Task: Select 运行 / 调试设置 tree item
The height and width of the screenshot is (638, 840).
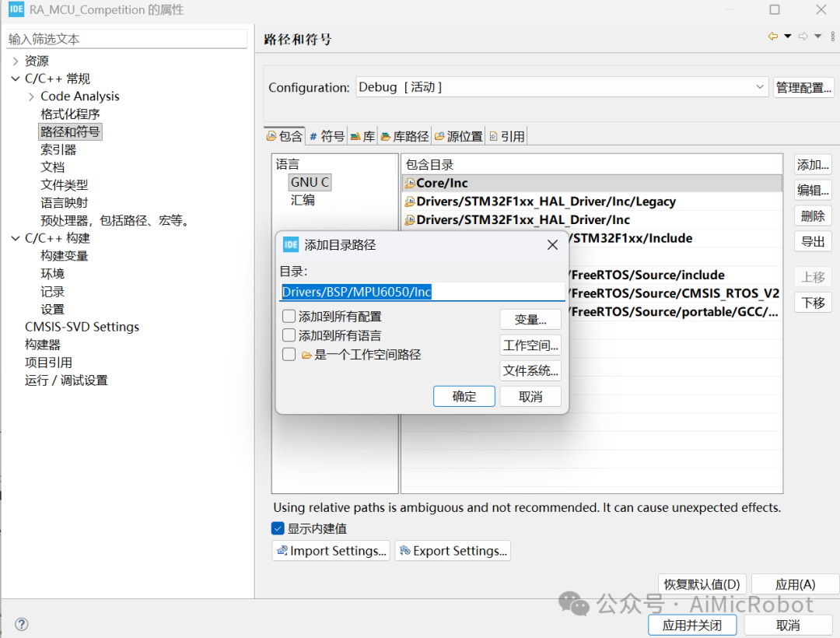Action: [66, 380]
